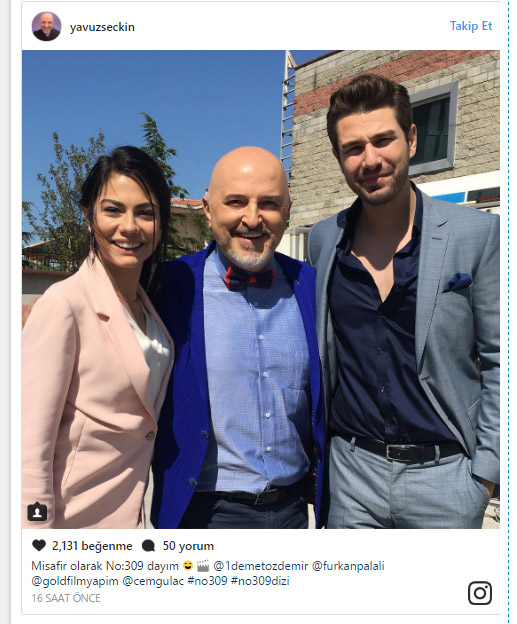Screen dimensions: 517x624
Task: View the 2,131 beğenme likes count
Action: click(x=92, y=546)
